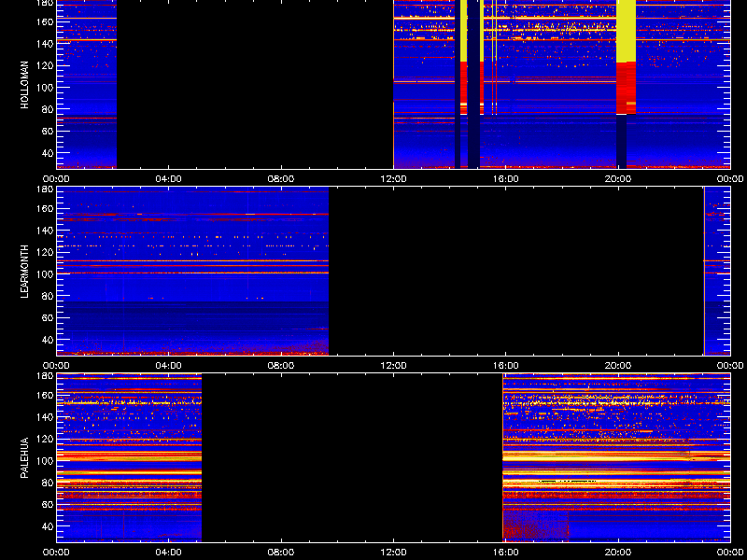The image size is (747, 560).
Task: Select the 16:00 time label below Holloman panel
Action: (506, 179)
